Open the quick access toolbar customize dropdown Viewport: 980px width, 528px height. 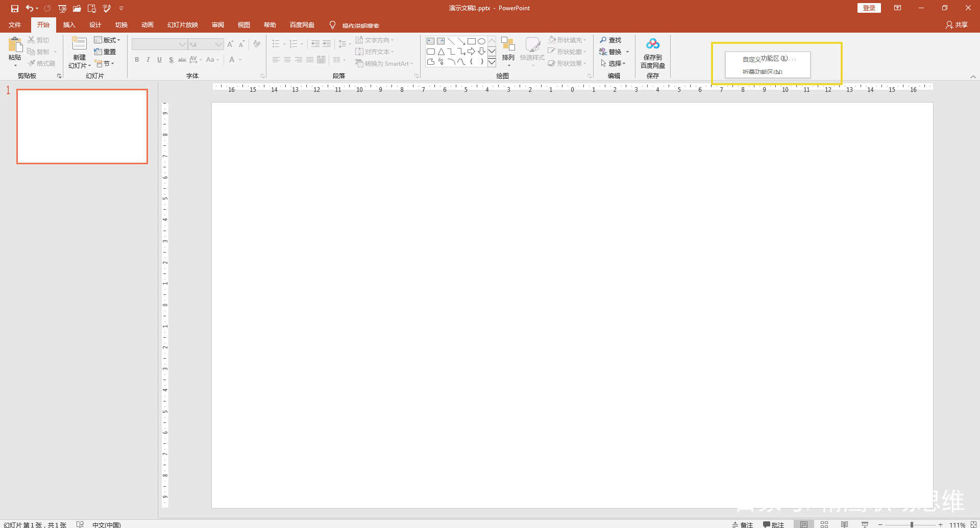(121, 8)
